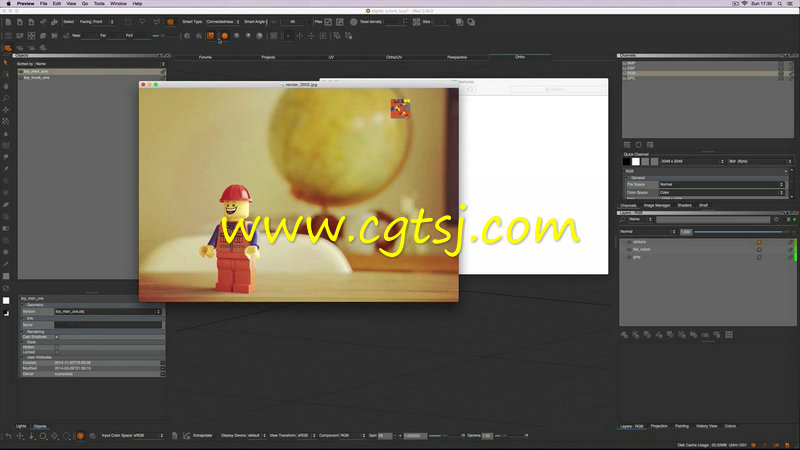Click the orange circle icon in bottom toolbar
This screenshot has width=800, height=450.
point(80,436)
